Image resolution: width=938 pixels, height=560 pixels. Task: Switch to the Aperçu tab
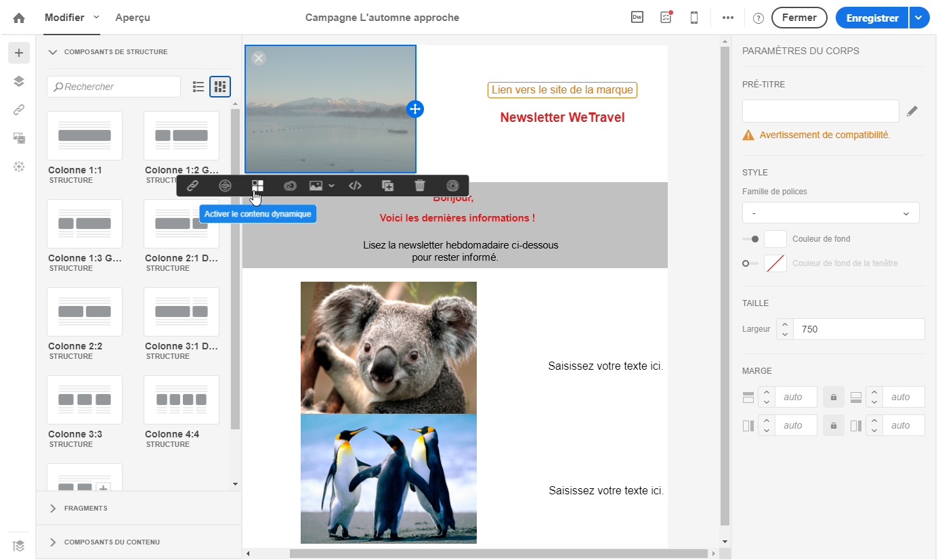(133, 18)
